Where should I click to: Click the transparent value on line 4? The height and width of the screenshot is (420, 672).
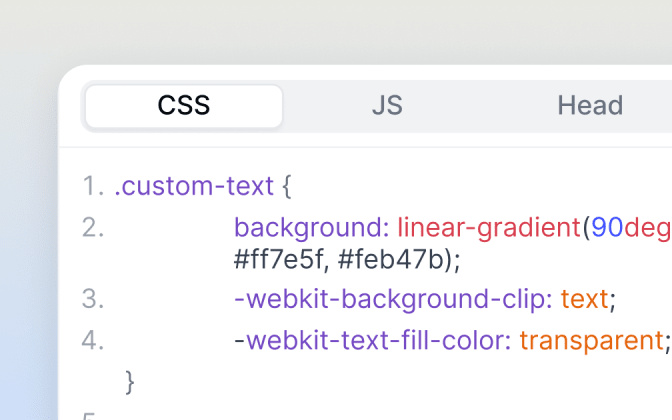pos(592,341)
